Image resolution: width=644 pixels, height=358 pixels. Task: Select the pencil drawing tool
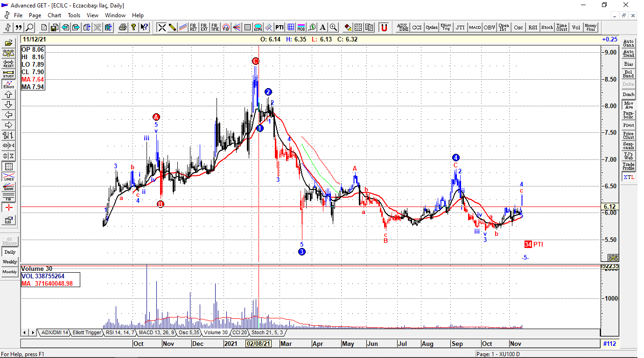click(172, 28)
